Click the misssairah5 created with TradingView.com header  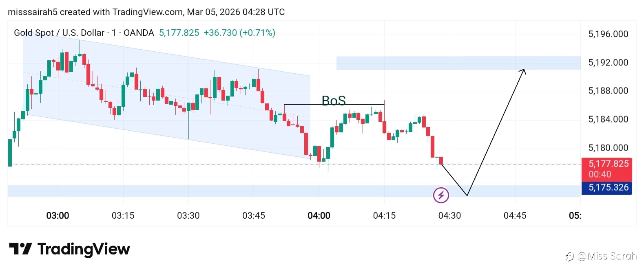(x=146, y=12)
